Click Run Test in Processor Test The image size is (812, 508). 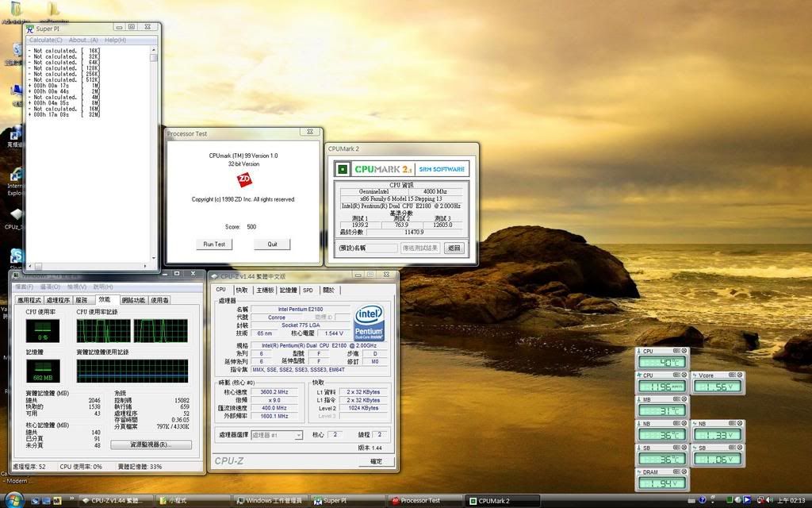tap(214, 244)
